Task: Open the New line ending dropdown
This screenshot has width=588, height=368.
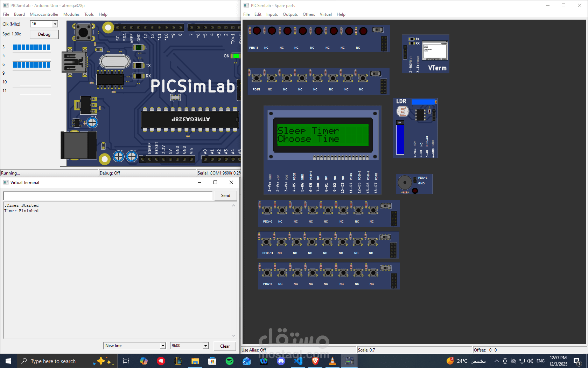Action: pyautogui.click(x=163, y=346)
